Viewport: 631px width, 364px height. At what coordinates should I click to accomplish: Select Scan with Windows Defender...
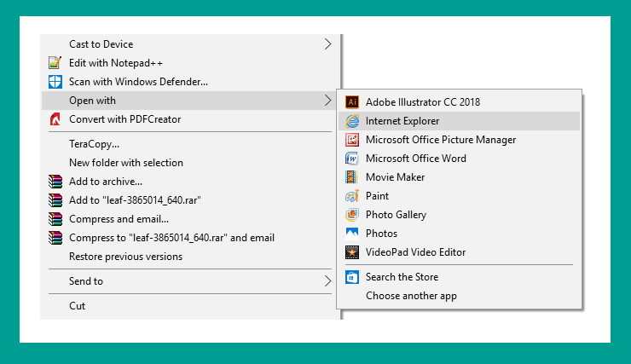[x=191, y=82]
